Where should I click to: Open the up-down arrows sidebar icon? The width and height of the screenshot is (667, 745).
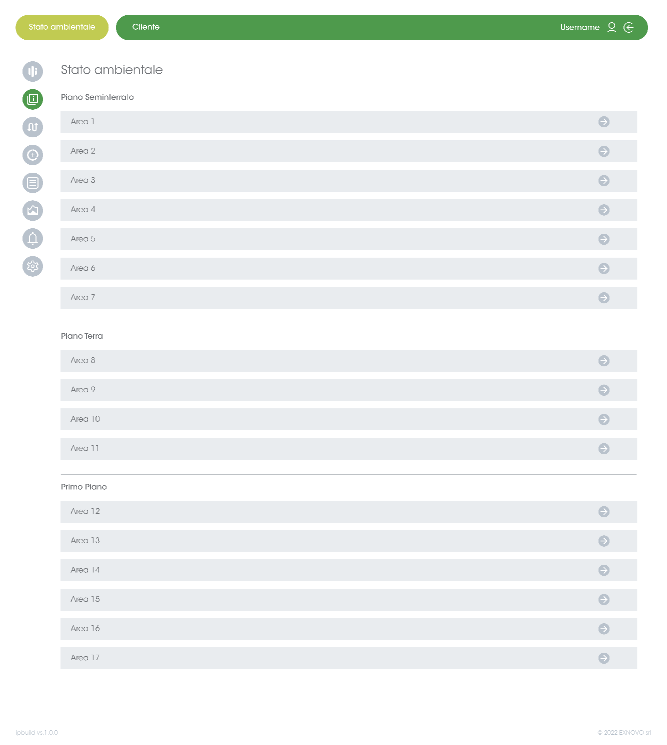tap(33, 127)
